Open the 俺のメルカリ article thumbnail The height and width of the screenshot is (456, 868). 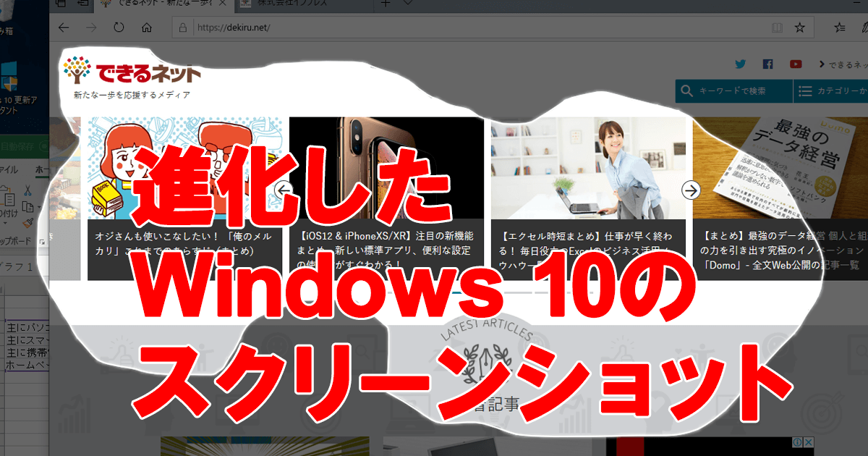[184, 168]
